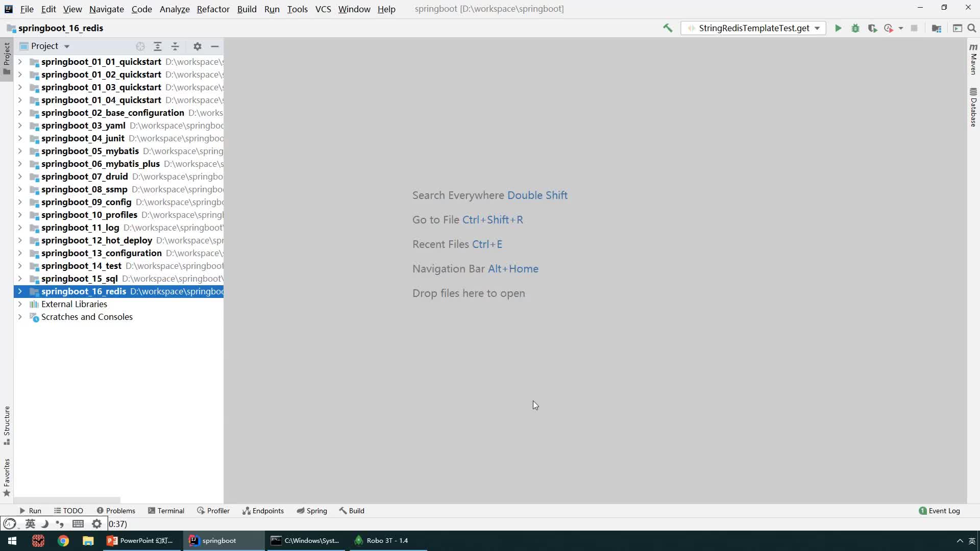This screenshot has height=551, width=980.
Task: Open the Problems tool window
Action: point(116,511)
